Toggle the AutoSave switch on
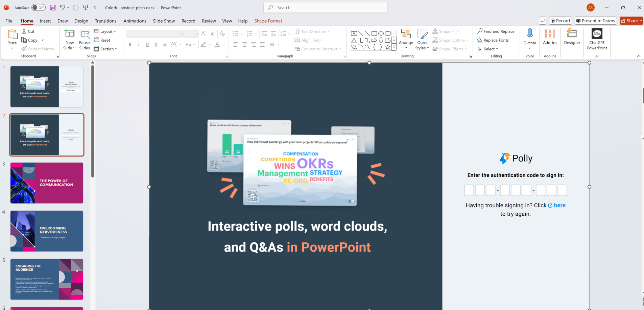Viewport: 644px width, 310px height. click(39, 7)
